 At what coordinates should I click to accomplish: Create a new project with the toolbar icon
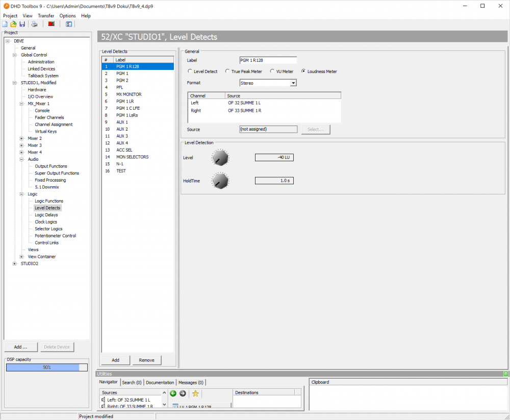5,24
